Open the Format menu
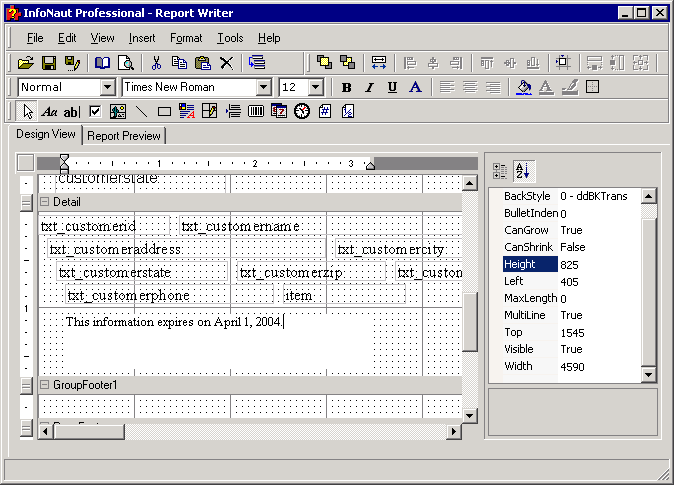Image resolution: width=674 pixels, height=485 pixels. click(185, 38)
